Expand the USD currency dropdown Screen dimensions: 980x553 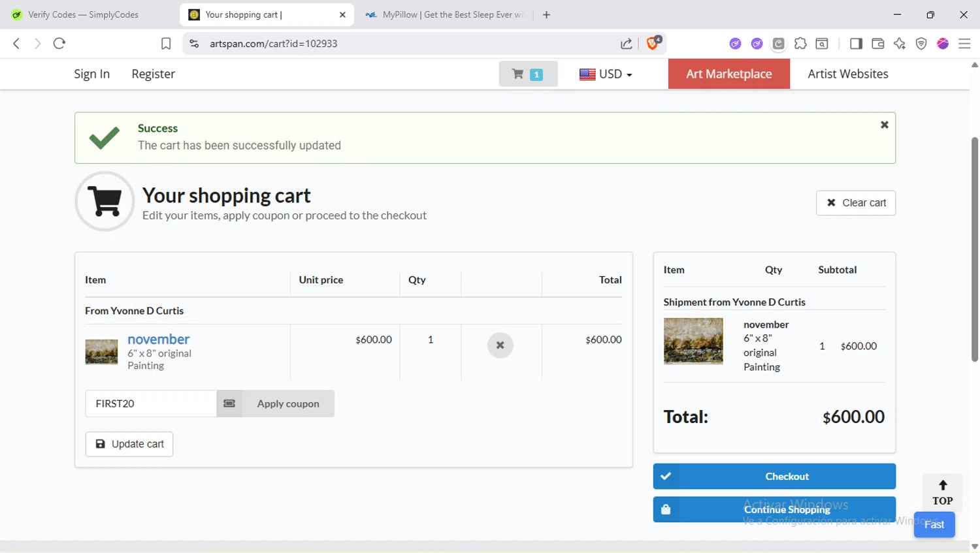(x=606, y=74)
